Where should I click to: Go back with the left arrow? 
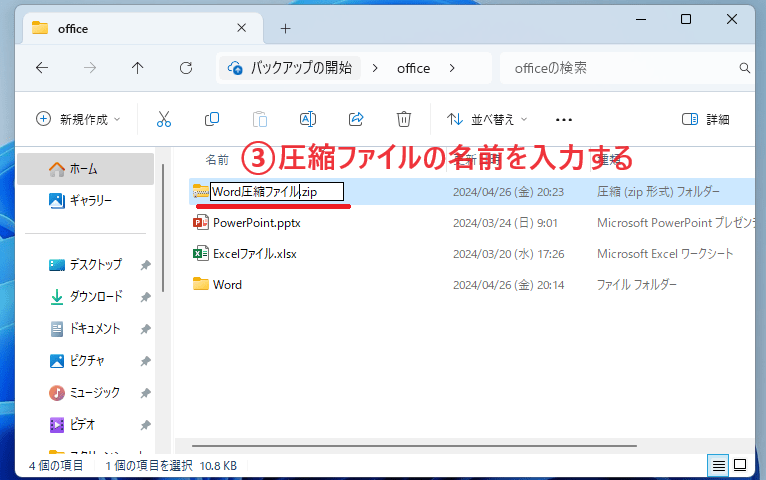[x=42, y=68]
